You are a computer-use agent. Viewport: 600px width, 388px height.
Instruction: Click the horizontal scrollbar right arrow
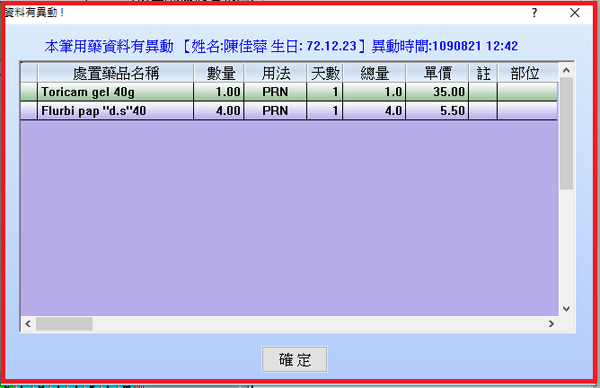tap(551, 324)
